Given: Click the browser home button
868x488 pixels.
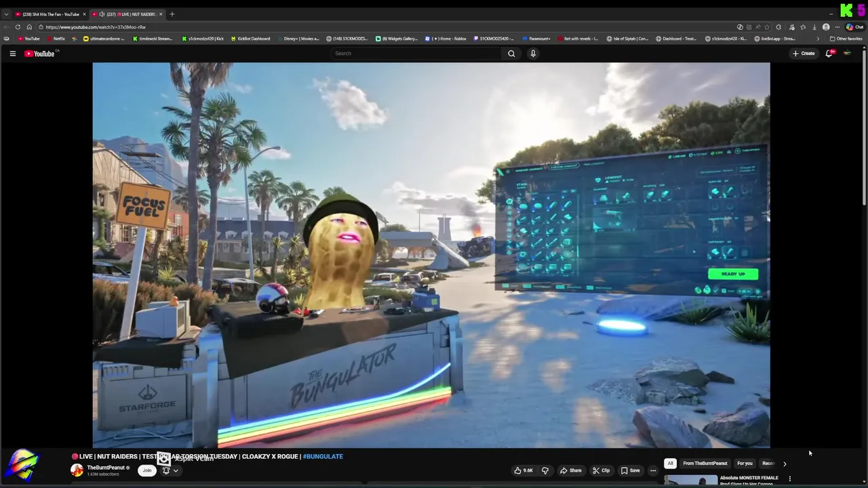Looking at the screenshot, I should (x=29, y=27).
